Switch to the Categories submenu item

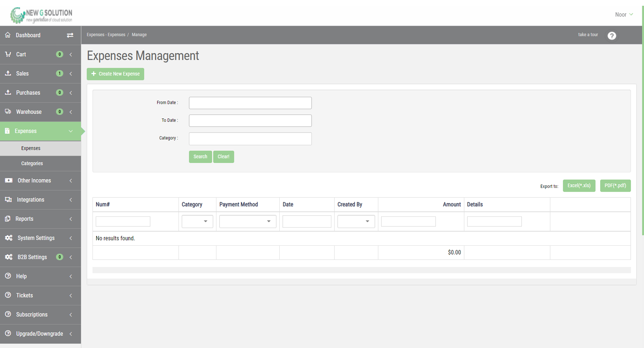tap(32, 163)
